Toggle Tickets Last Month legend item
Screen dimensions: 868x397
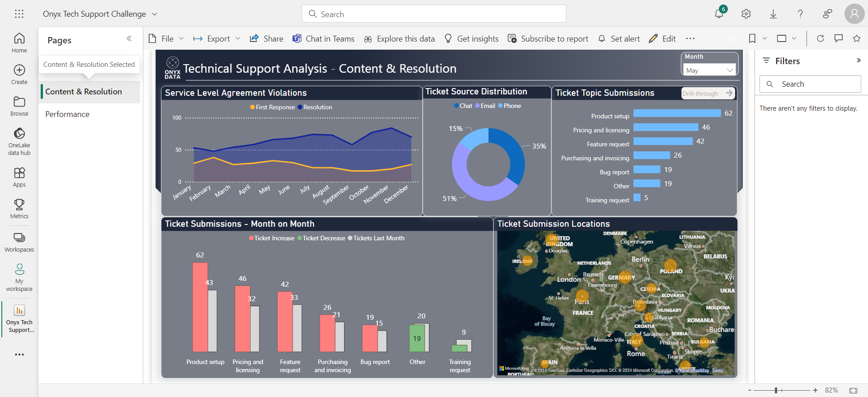(376, 238)
